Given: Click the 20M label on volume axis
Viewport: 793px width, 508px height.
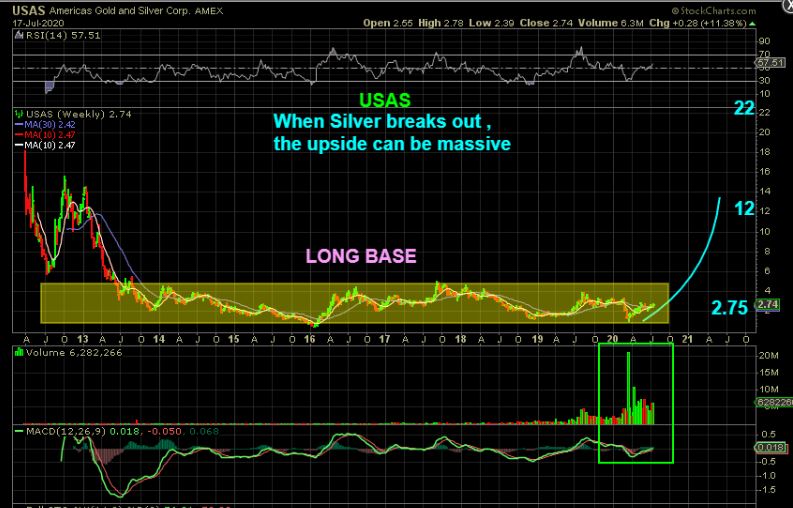Looking at the screenshot, I should tap(769, 356).
